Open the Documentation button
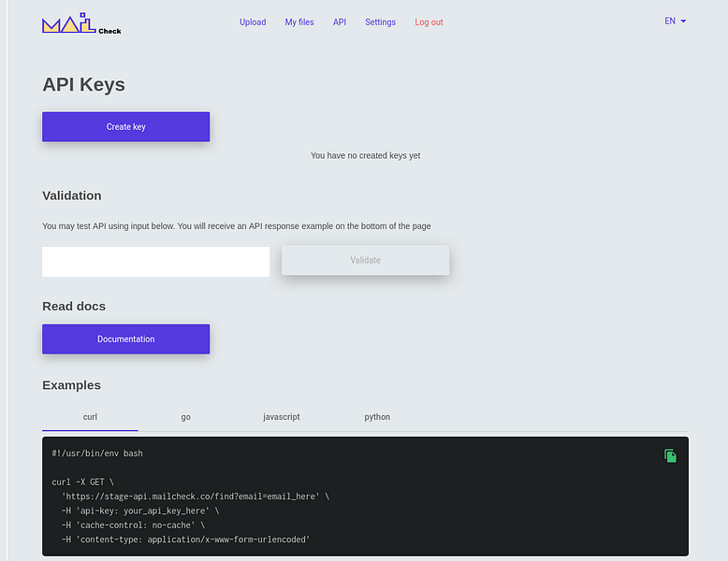The width and height of the screenshot is (728, 561). click(x=125, y=339)
